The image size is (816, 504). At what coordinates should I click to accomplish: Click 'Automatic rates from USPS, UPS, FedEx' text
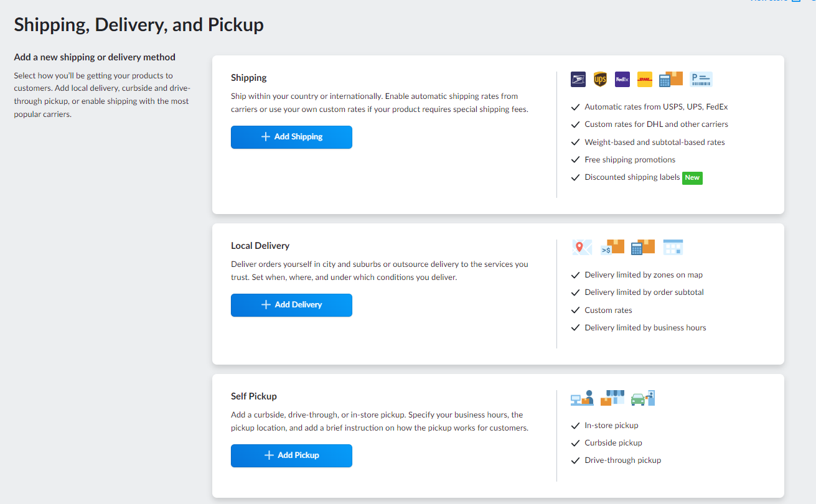pos(656,107)
